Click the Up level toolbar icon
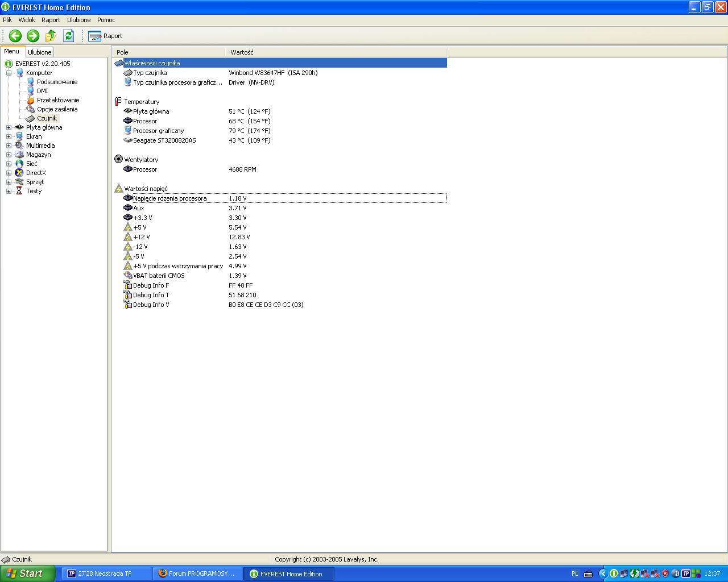This screenshot has width=728, height=582. click(51, 36)
